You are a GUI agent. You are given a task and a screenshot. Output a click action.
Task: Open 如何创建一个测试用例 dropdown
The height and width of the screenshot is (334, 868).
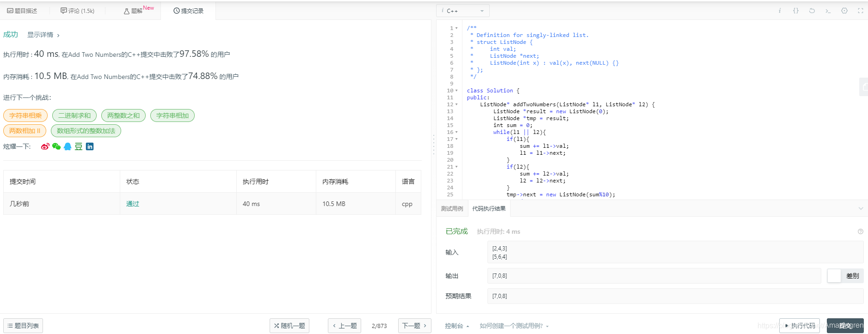click(x=514, y=326)
